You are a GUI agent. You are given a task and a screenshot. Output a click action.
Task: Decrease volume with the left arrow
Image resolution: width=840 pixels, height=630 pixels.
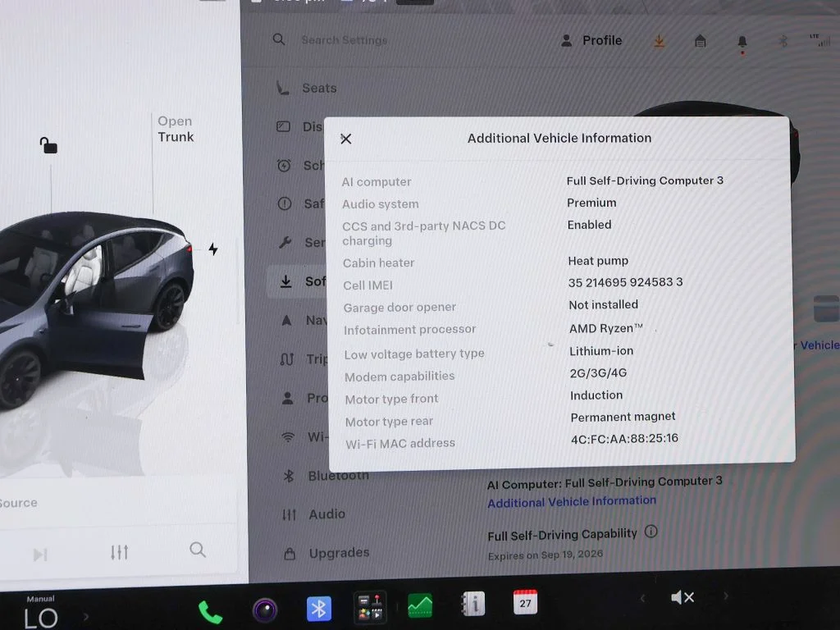(x=642, y=598)
